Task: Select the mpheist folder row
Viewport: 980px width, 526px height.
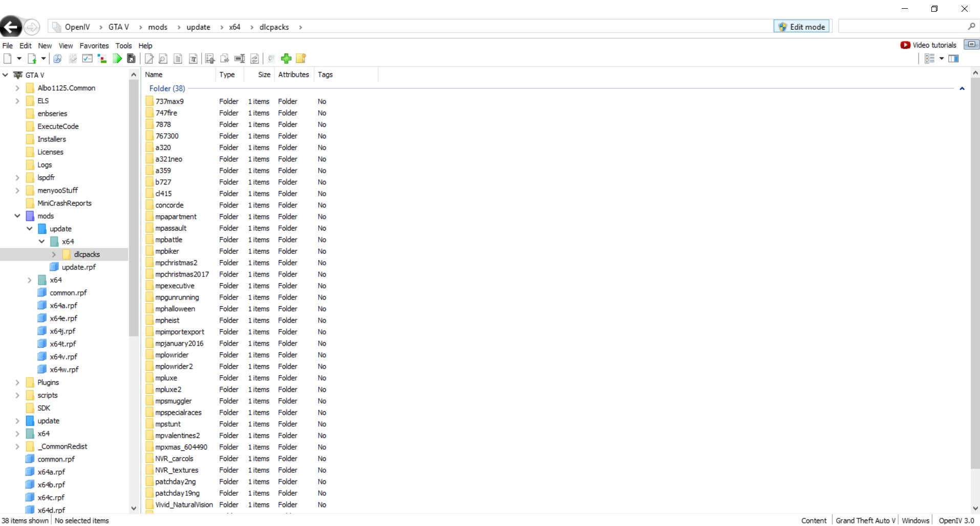Action: (x=167, y=321)
